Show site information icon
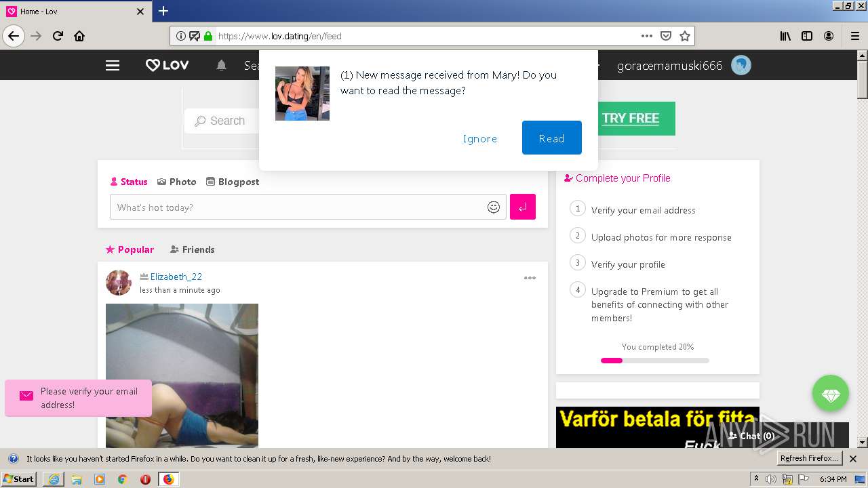The image size is (868, 488). 181,36
